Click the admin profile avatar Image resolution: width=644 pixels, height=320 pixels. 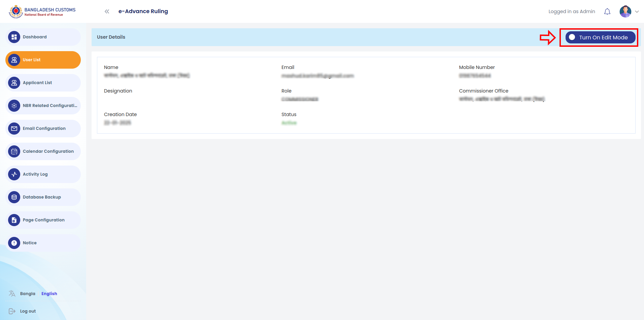625,11
